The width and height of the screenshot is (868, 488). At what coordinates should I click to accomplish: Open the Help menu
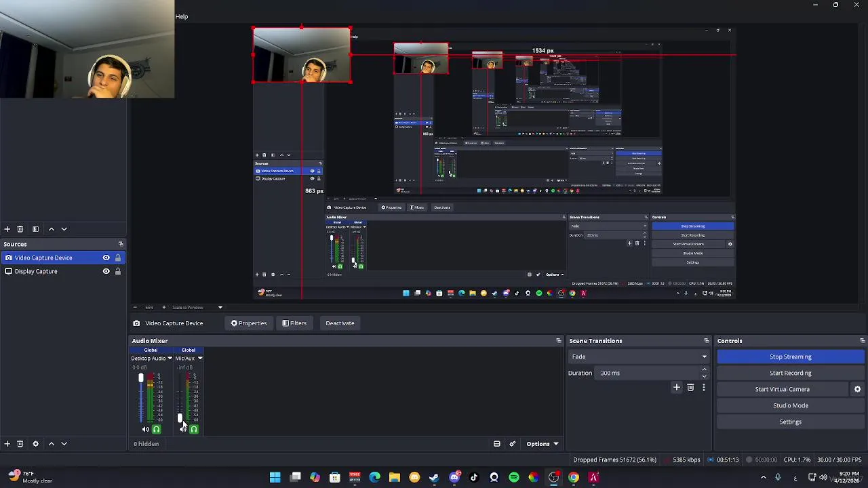[x=182, y=16]
